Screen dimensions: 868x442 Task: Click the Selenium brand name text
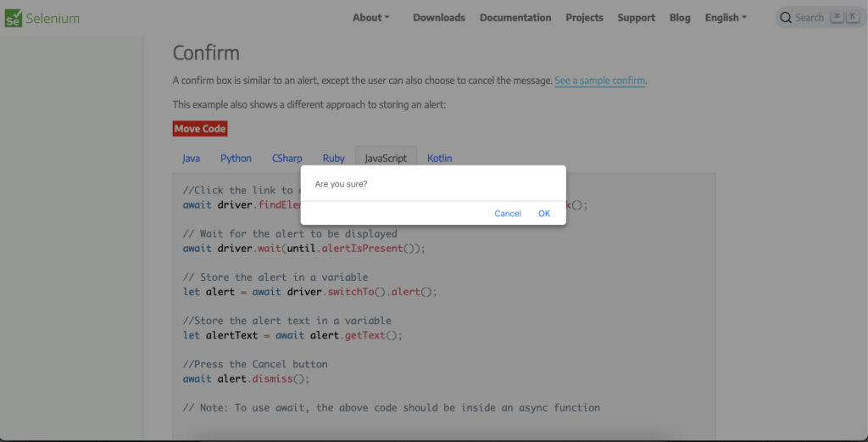pyautogui.click(x=53, y=19)
